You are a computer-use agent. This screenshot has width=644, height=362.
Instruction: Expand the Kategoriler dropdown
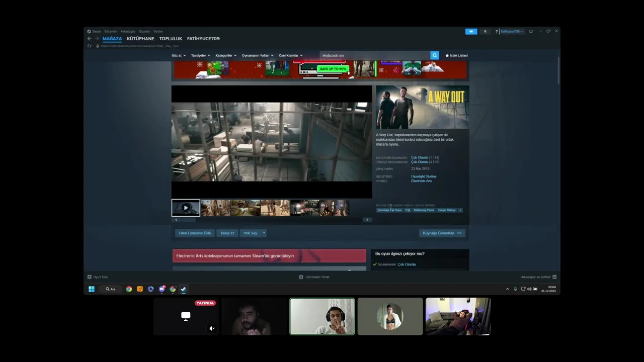[x=226, y=55]
